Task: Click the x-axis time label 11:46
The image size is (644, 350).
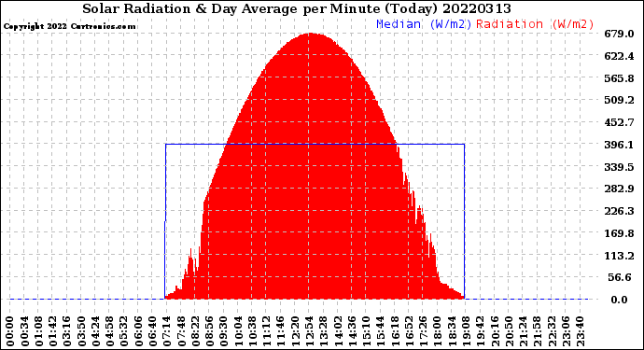Action: (281, 331)
